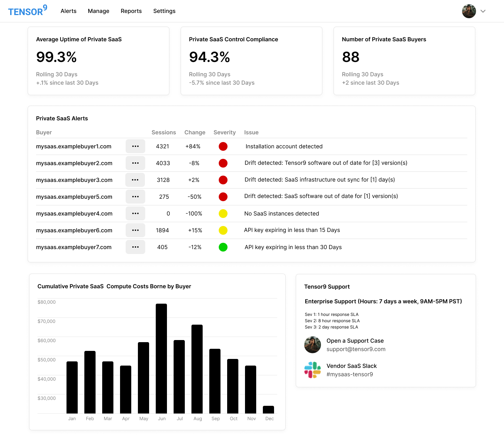Image resolution: width=504 pixels, height=438 pixels.
Task: Open options menu for mysaas.examplebuyer7.com
Action: point(135,247)
